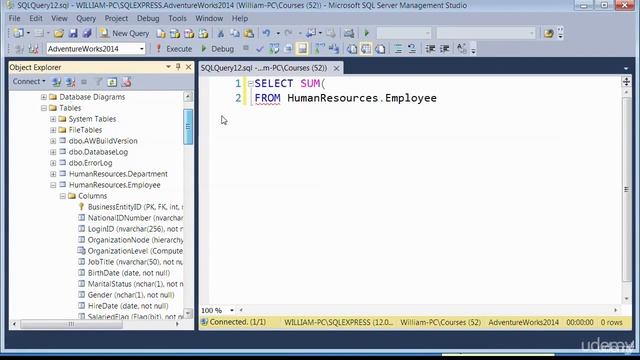Collapse the HumanResources.Employee node

[x=53, y=185]
